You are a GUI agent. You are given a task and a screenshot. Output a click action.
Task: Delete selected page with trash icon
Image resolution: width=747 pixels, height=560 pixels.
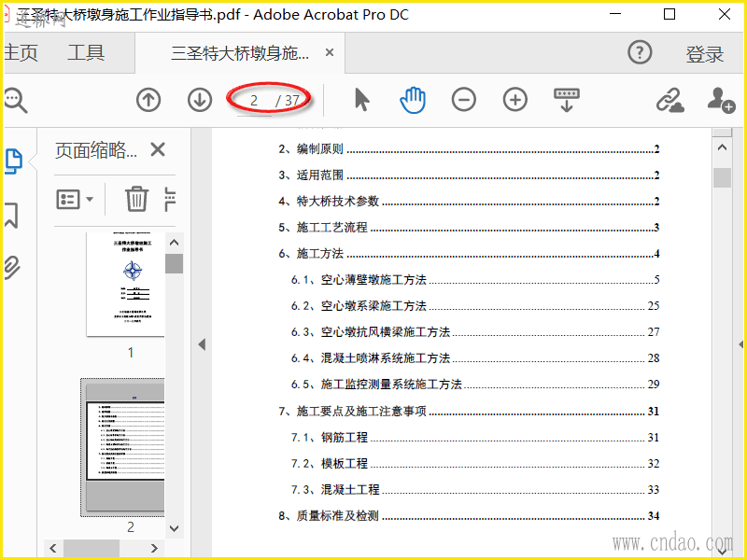point(136,199)
